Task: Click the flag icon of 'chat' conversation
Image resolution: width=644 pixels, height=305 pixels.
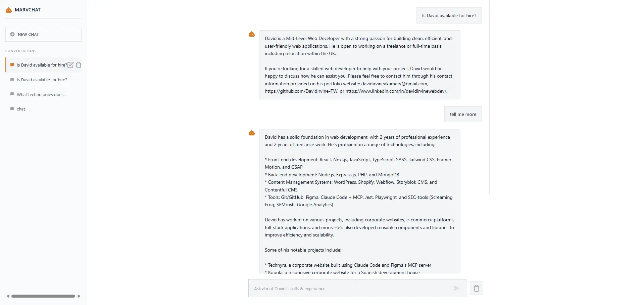Action: click(12, 109)
